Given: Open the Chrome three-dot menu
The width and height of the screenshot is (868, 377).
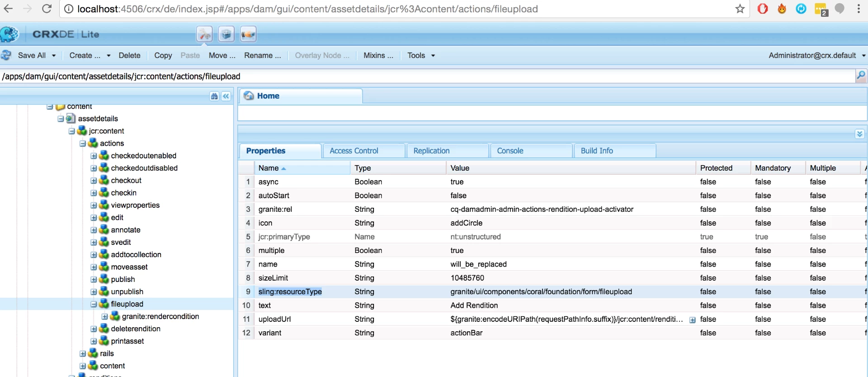Looking at the screenshot, I should click(859, 9).
